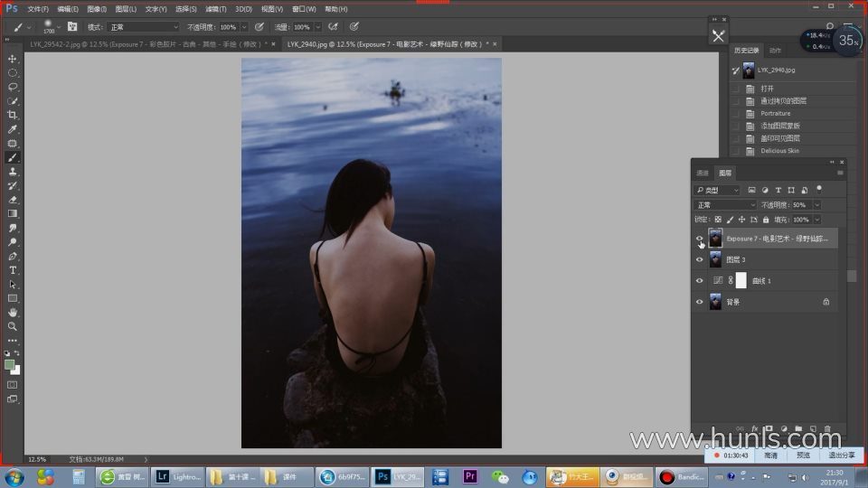Select the History Brush tool

tap(12, 185)
